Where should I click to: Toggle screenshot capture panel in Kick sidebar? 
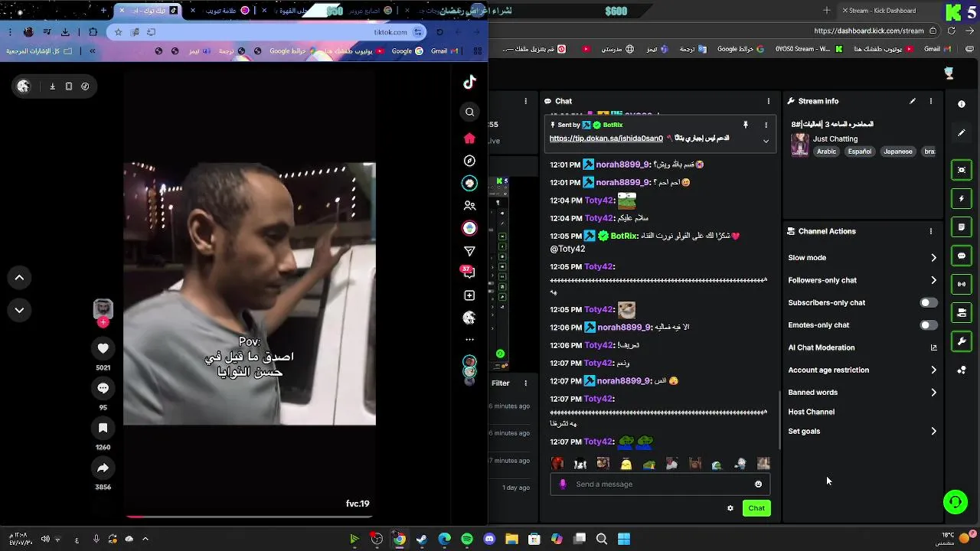962,170
